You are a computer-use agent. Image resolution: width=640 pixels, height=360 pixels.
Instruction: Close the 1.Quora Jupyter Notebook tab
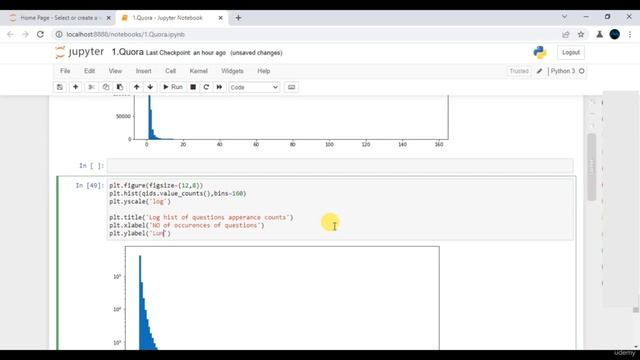coord(220,18)
